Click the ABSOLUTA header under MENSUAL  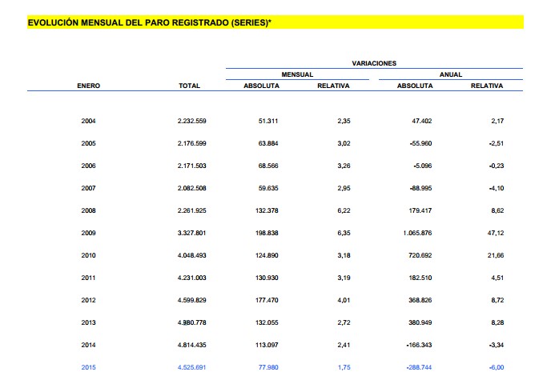[x=261, y=86]
